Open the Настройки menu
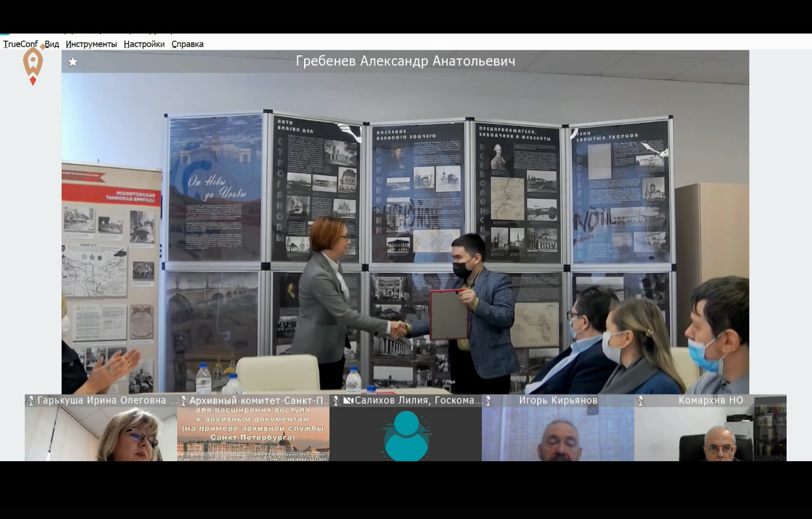The width and height of the screenshot is (812, 519). click(x=143, y=44)
